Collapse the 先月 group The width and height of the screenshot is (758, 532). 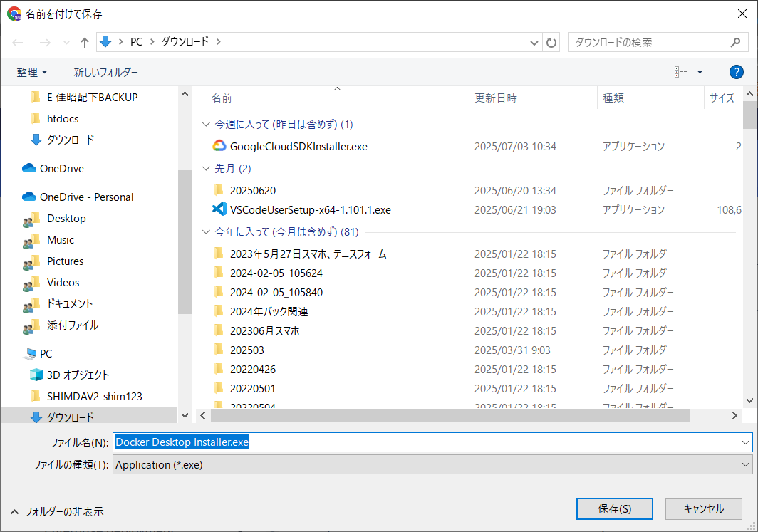point(206,169)
